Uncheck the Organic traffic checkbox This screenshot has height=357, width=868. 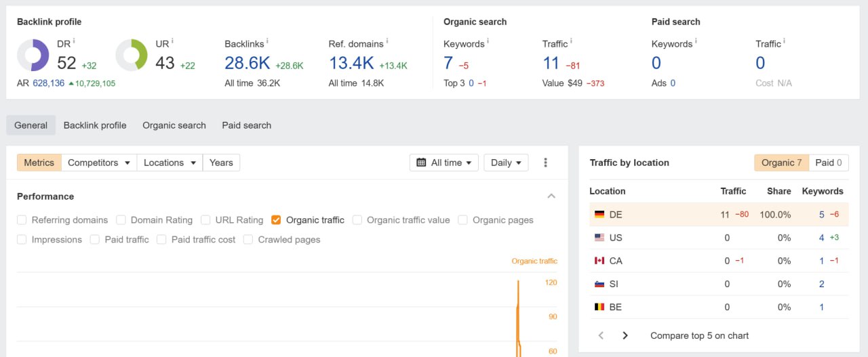(276, 220)
